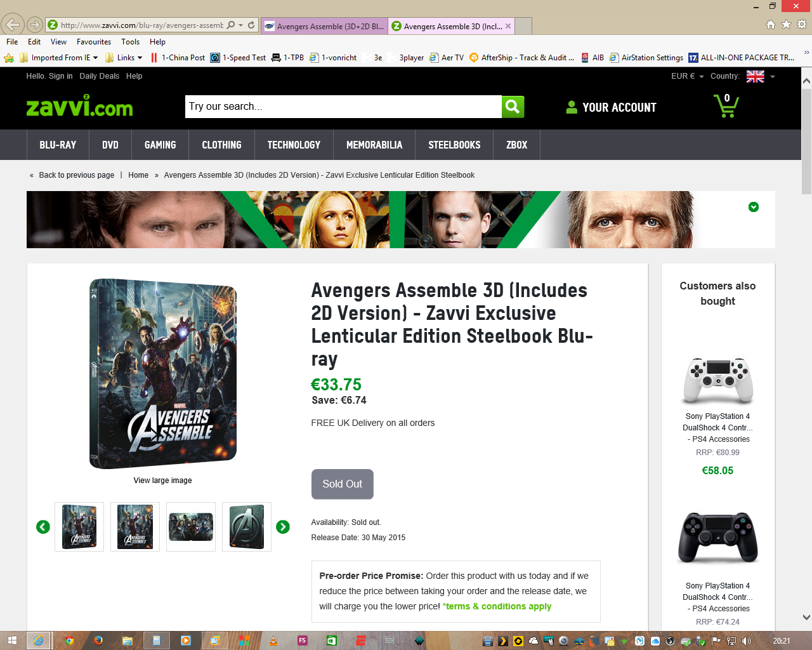Click Back to previous page link
The image size is (812, 650).
pos(77,175)
